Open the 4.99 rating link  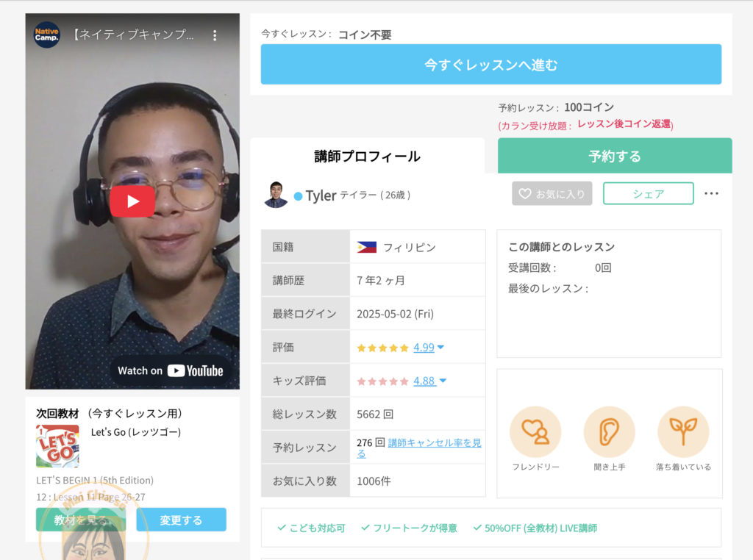pos(424,348)
